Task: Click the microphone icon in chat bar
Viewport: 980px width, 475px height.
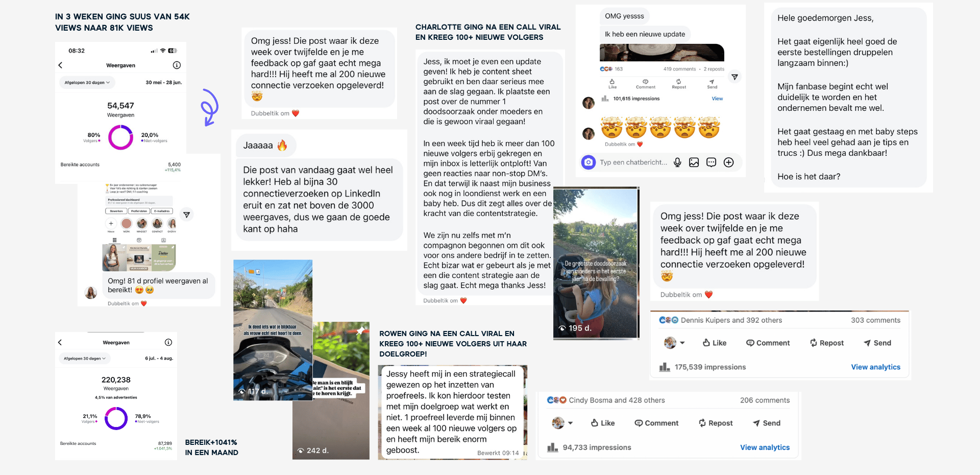Action: coord(677,162)
